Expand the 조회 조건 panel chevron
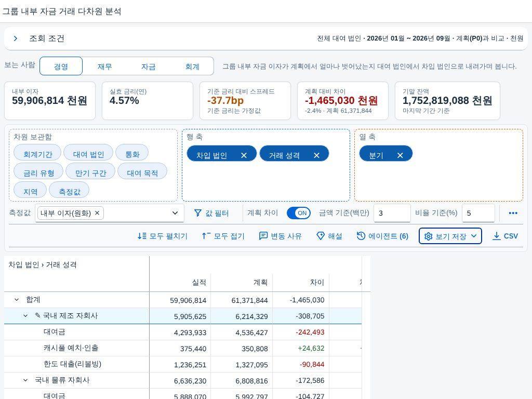This screenshot has width=532, height=399. click(x=15, y=38)
